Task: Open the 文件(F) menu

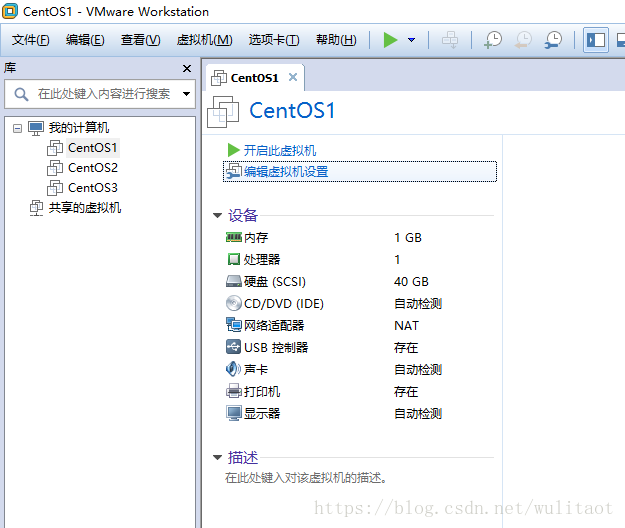Action: click(x=31, y=40)
